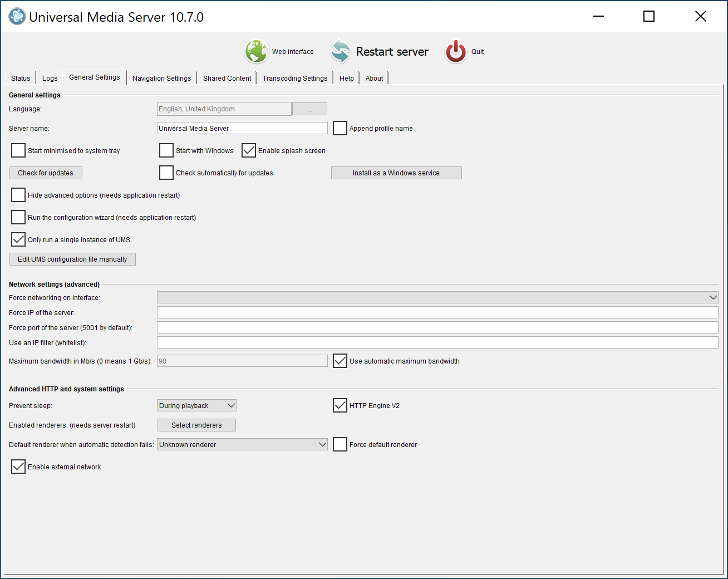Click the Select renderers button
This screenshot has height=579, width=728.
click(196, 425)
